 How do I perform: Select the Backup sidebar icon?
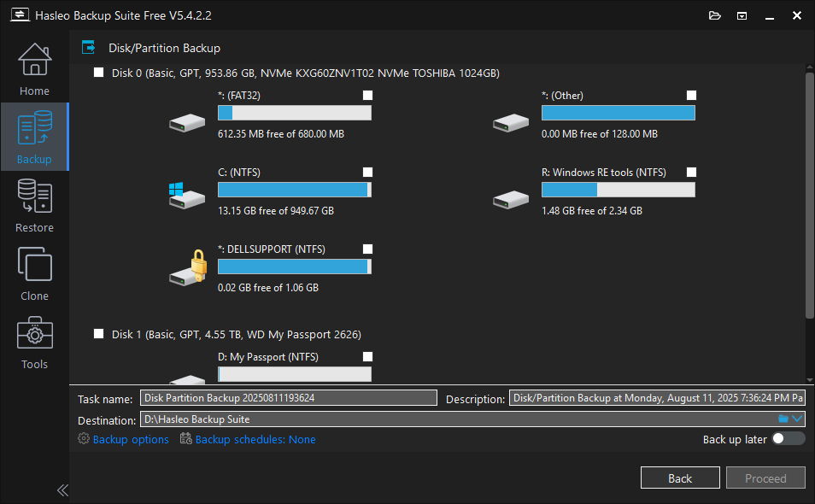[35, 127]
